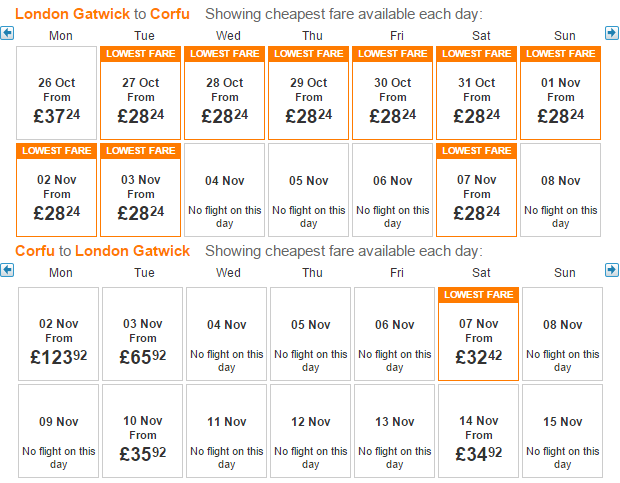This screenshot has height=483, width=620.
Task: Select 14 Nov return fare £34.92
Action: point(478,431)
